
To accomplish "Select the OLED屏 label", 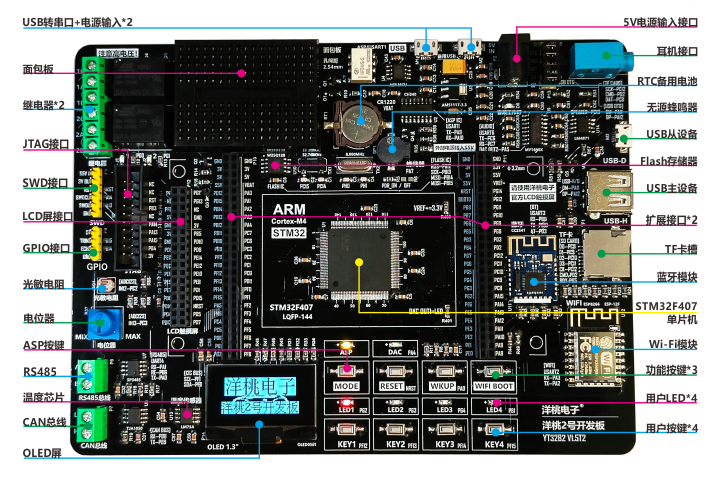I will pyautogui.click(x=42, y=453).
